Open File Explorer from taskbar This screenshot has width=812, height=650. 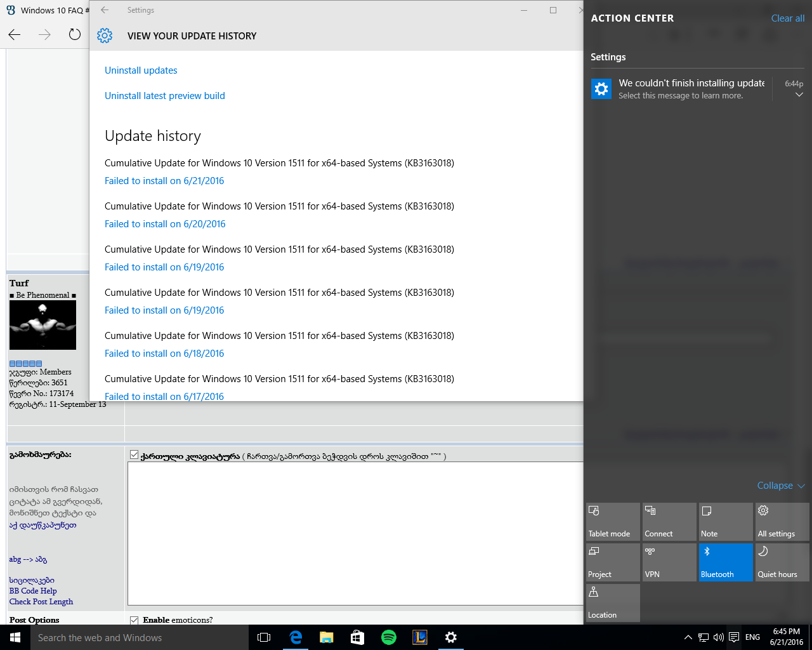327,637
